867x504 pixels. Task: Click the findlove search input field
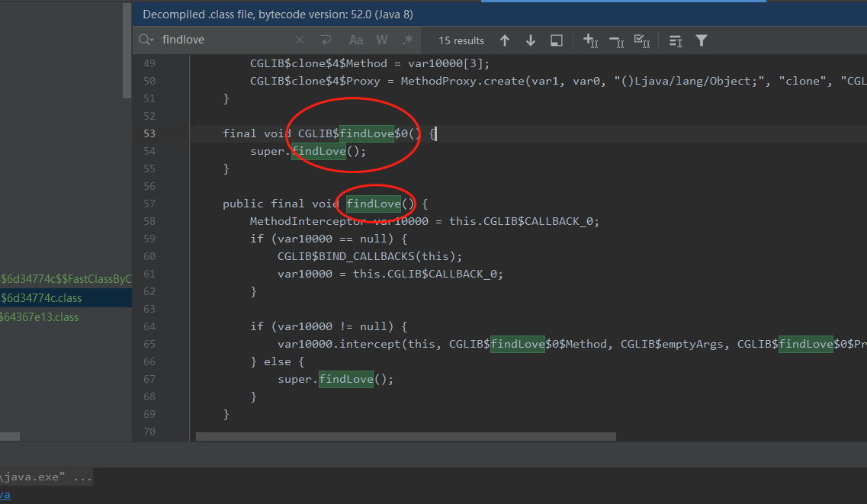[226, 40]
